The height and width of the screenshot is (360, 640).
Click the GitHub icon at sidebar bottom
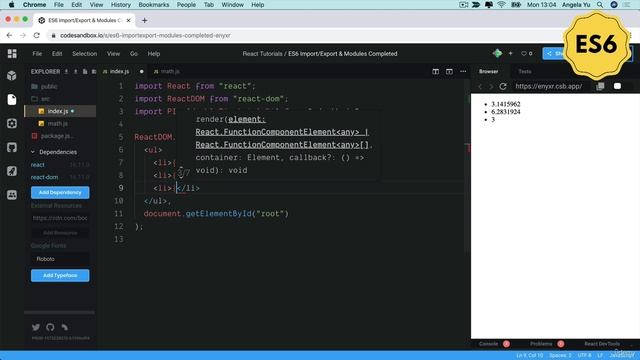[x=50, y=327]
